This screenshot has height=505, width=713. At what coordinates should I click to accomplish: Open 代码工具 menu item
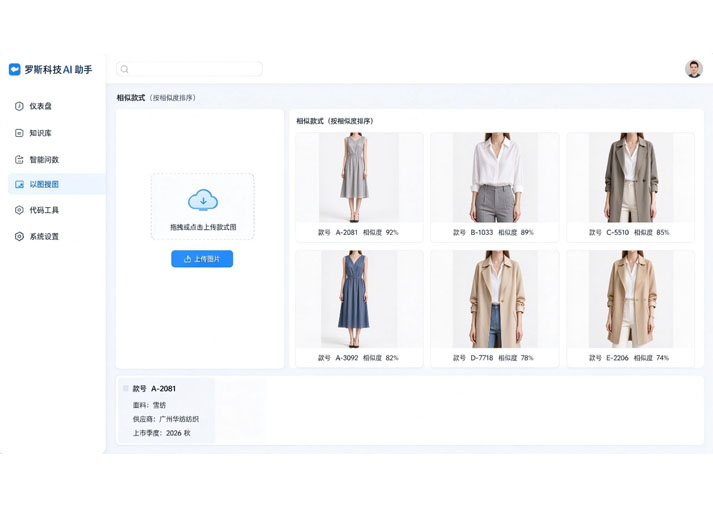(56, 210)
